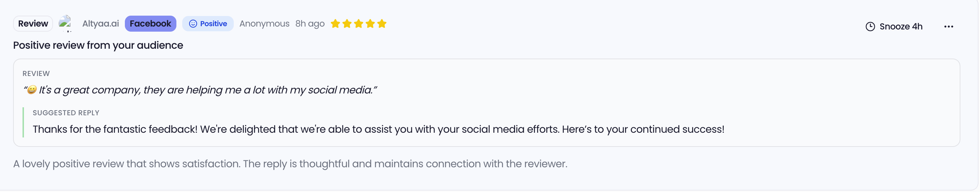Click the grinning emoji in the review quote
980x192 pixels.
pyautogui.click(x=32, y=90)
